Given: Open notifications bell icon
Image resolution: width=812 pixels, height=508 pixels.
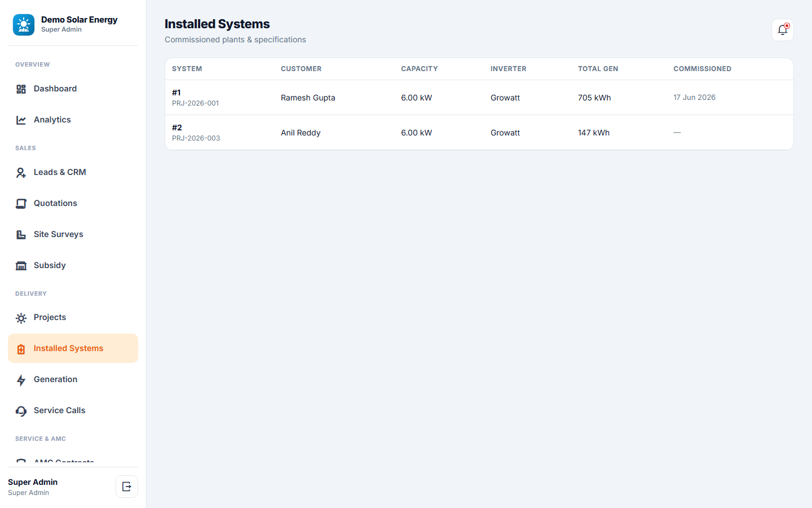Looking at the screenshot, I should [x=783, y=30].
